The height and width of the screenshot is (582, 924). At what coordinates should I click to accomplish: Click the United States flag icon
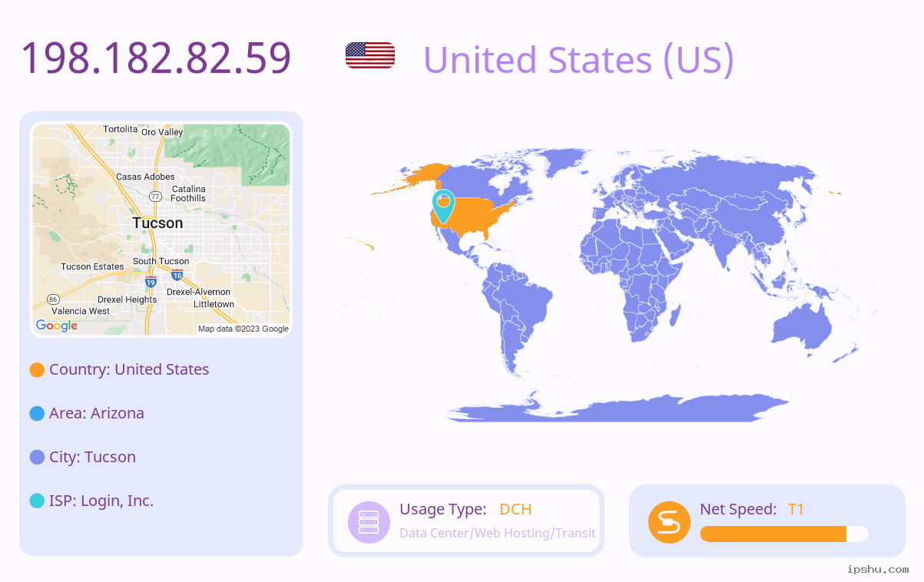[x=370, y=55]
